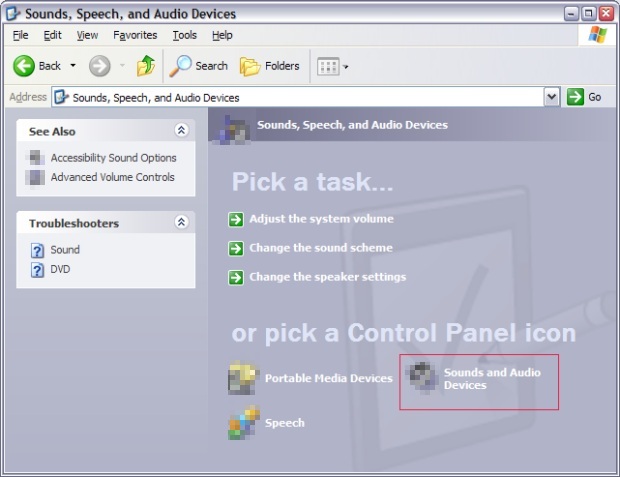Screen dimensions: 620x477
Task: Show the Folders pane
Action: point(251,66)
